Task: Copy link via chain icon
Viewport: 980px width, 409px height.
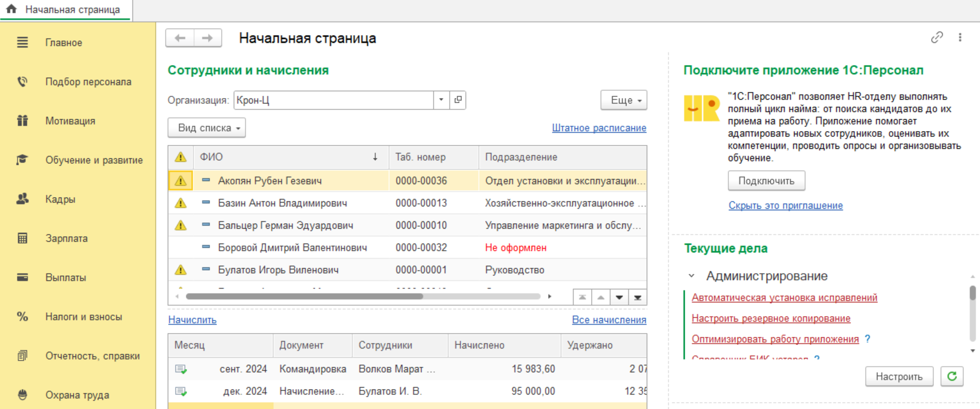Action: pyautogui.click(x=937, y=37)
